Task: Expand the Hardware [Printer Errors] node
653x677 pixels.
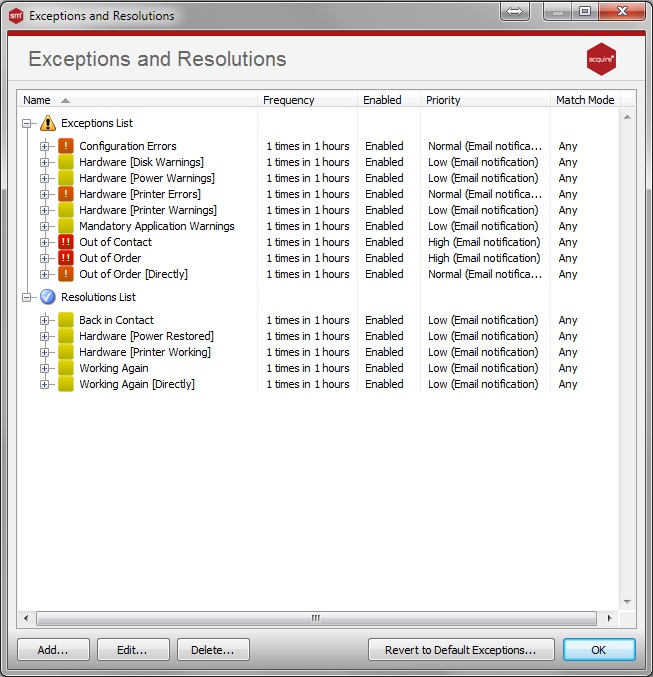Action: 44,194
